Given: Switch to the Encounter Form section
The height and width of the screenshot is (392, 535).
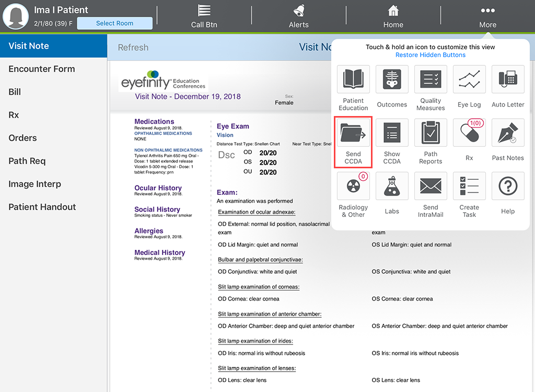Looking at the screenshot, I should 41,68.
